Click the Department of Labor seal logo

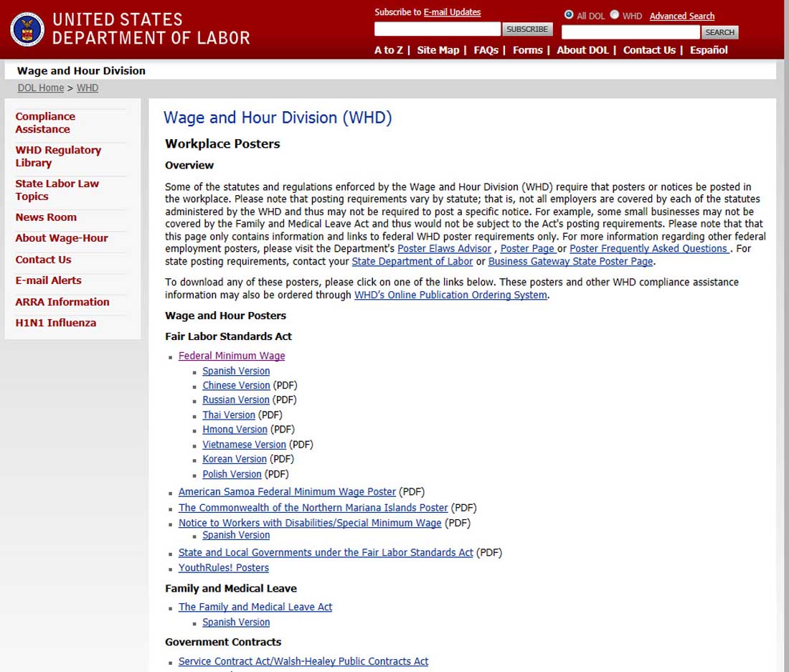pos(27,29)
